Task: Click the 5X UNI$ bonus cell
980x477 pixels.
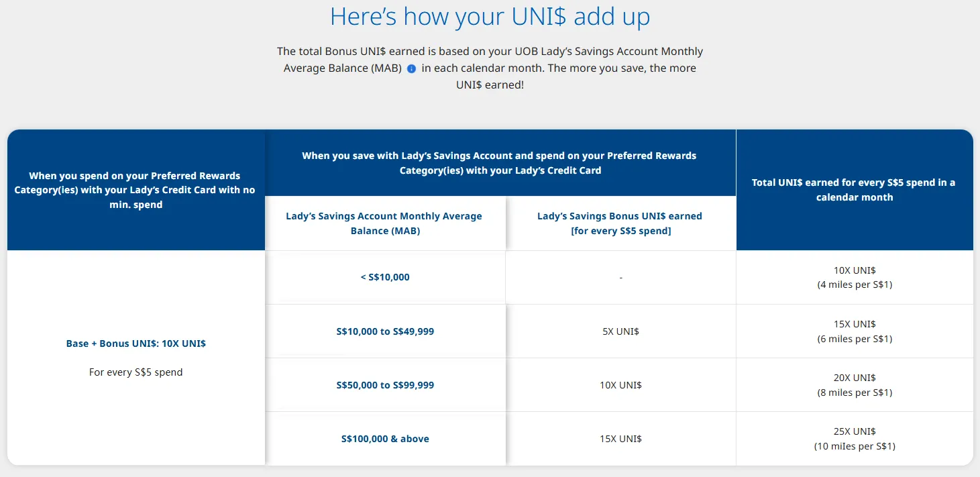Action: [x=620, y=331]
